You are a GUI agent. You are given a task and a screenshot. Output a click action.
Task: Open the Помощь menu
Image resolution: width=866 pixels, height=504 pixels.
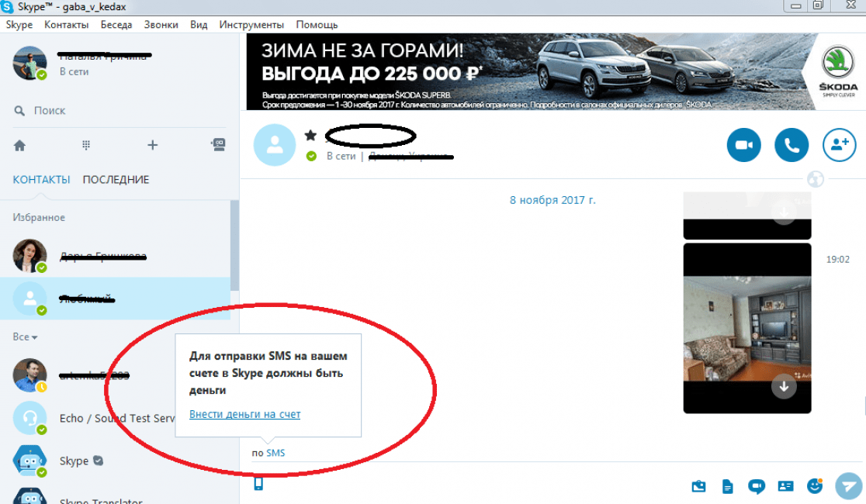[317, 25]
